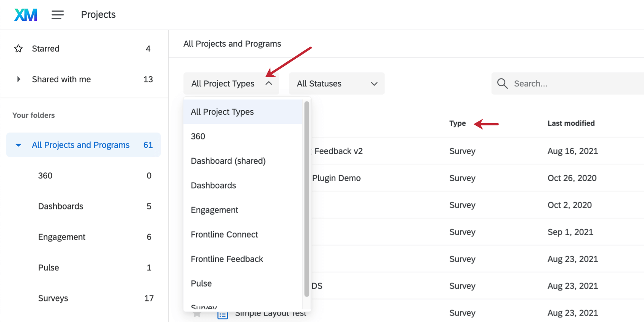
Task: Open the Dashboards folder in sidebar
Action: (x=61, y=206)
